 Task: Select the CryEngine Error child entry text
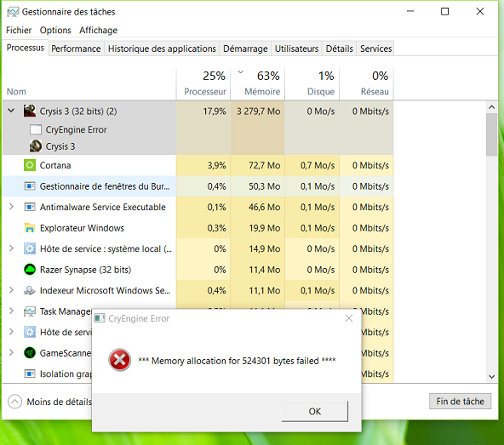point(76,129)
